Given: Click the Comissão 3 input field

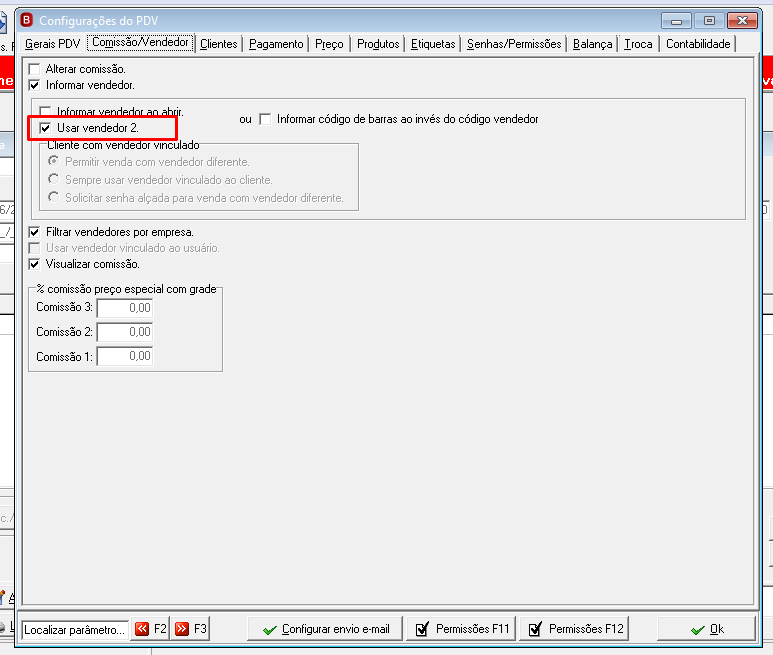Looking at the screenshot, I should [x=125, y=308].
